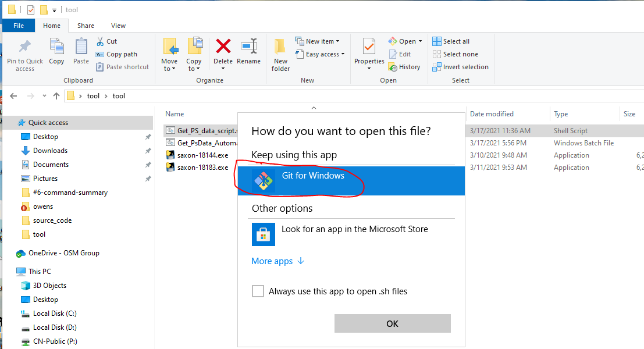Expand More apps list
644x349 pixels.
(278, 261)
